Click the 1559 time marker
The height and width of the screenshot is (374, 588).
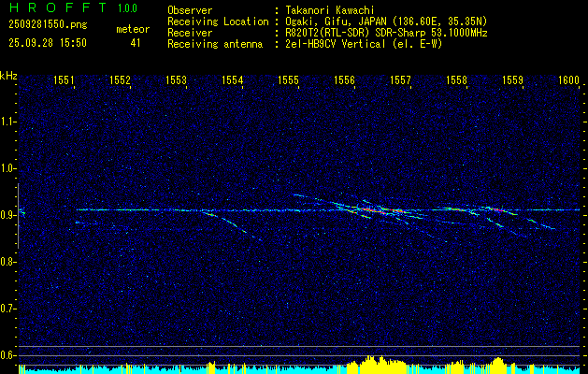point(512,79)
